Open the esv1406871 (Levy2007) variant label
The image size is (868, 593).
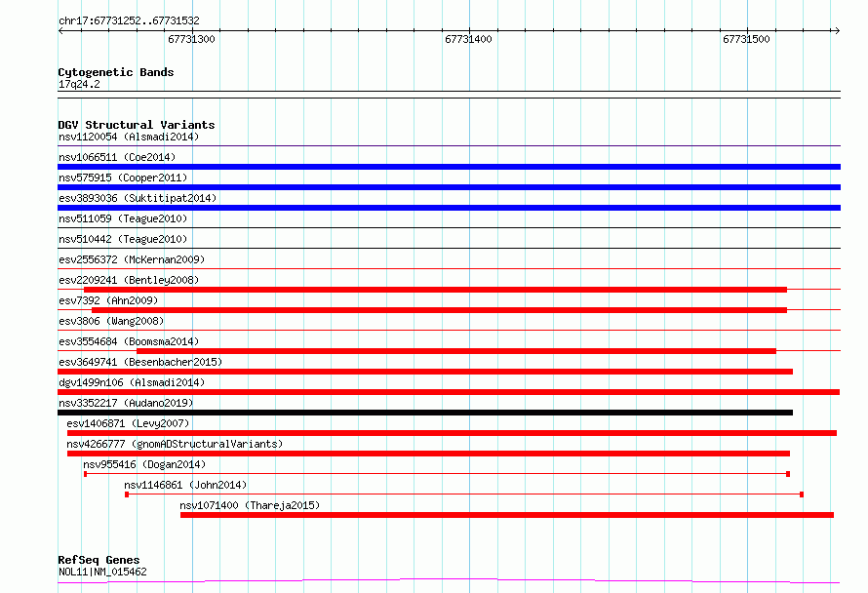point(128,423)
